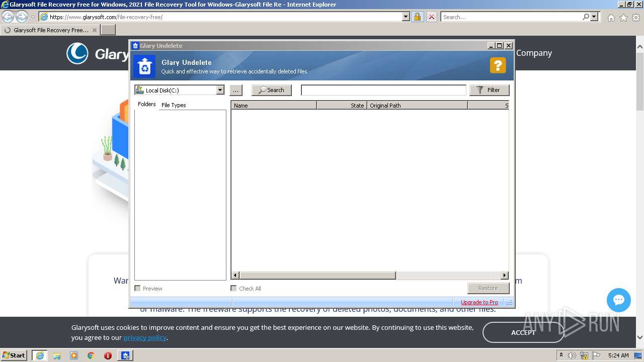Sort the file list by the State column
The width and height of the screenshot is (644, 362).
(x=342, y=105)
